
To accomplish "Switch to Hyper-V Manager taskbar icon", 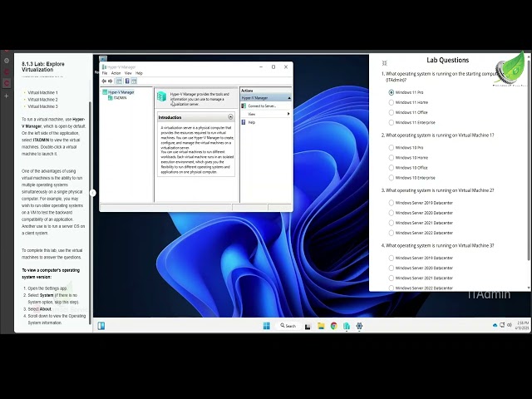I will click(347, 326).
